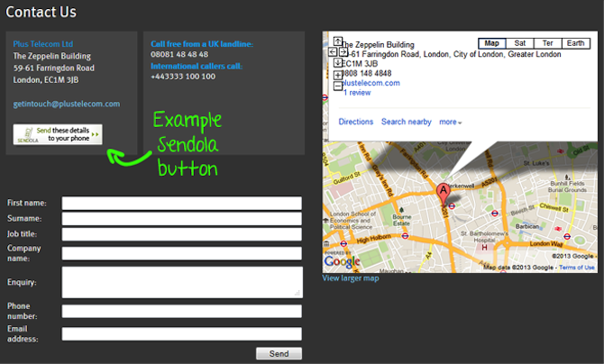Select the Earth map view
The height and width of the screenshot is (364, 604).
click(x=575, y=43)
